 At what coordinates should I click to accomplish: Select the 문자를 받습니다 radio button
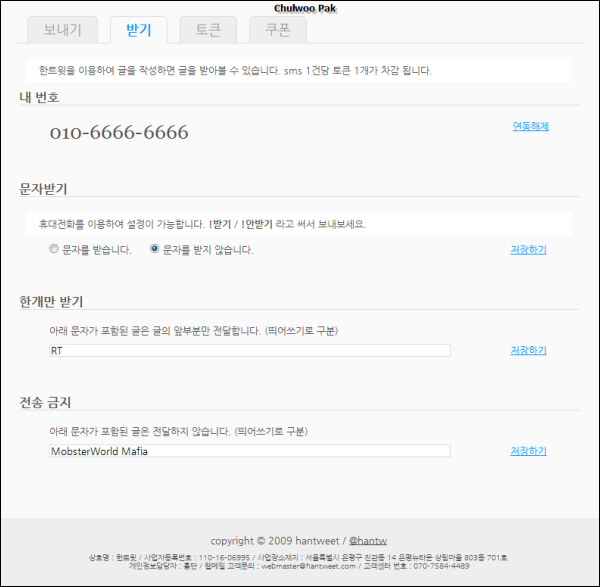click(54, 249)
